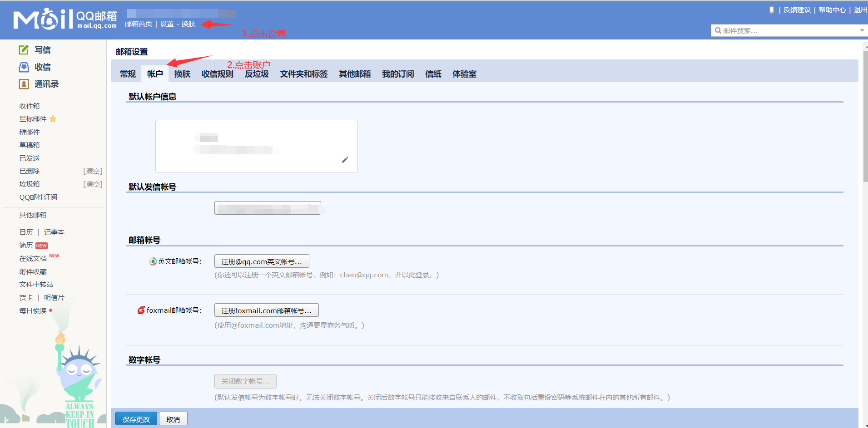Viewport: 868px width, 428px height.
Task: Click the 换肤 link in header
Action: point(188,24)
